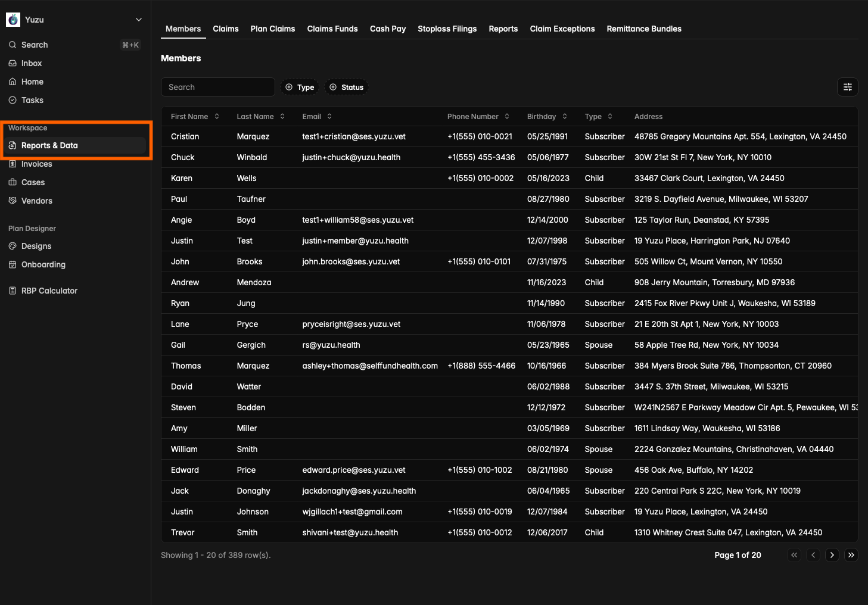Image resolution: width=868 pixels, height=605 pixels.
Task: Click email jackdonaghy@ses.yuzu.health
Action: tap(359, 491)
